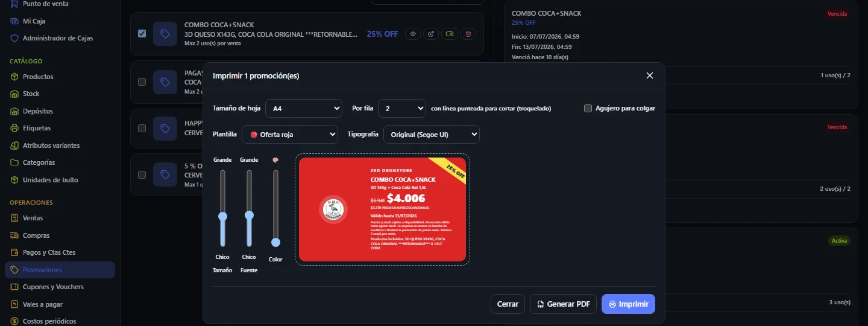Image resolution: width=868 pixels, height=326 pixels.
Task: Click Depósitos label in sidebar
Action: (x=38, y=111)
